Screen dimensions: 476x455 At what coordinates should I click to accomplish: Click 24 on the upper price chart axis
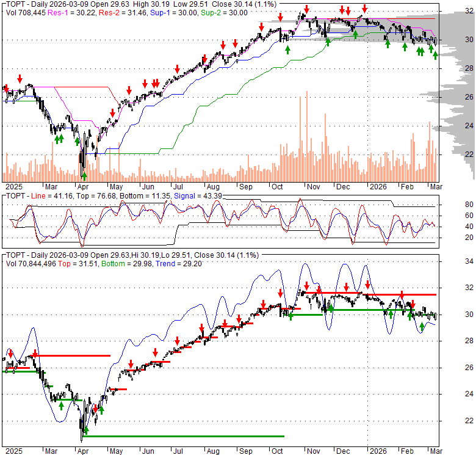click(x=469, y=125)
